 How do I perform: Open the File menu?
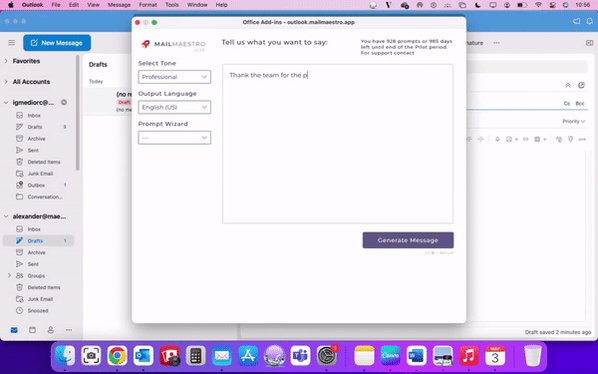56,5
